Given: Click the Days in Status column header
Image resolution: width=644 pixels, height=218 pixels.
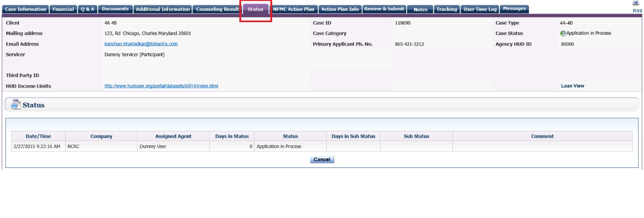Looking at the screenshot, I should (x=232, y=136).
